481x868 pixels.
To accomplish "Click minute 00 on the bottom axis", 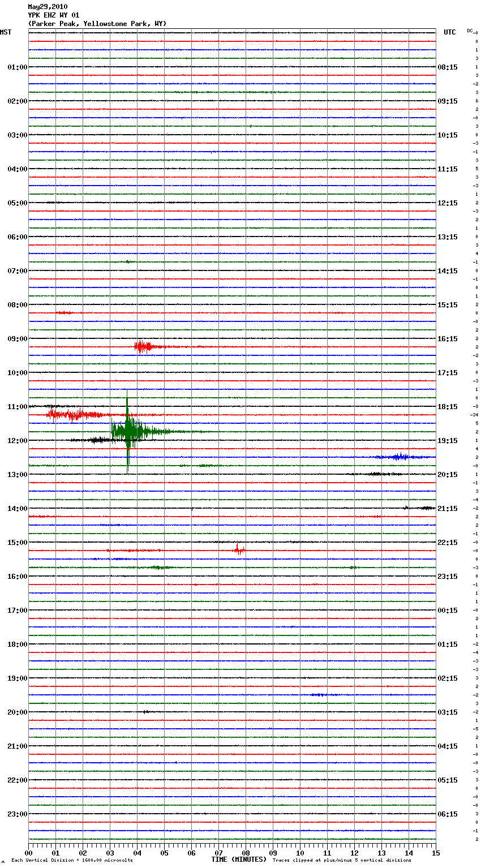I will (29, 853).
